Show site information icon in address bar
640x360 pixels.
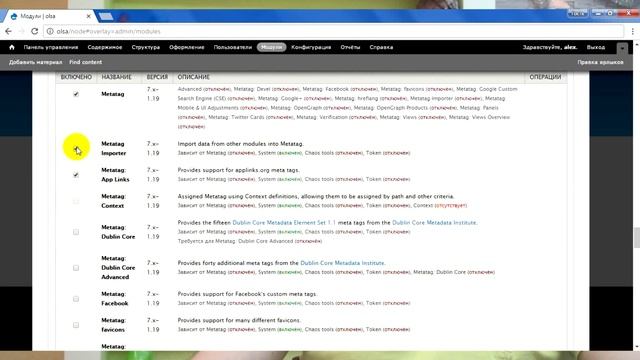click(50, 31)
